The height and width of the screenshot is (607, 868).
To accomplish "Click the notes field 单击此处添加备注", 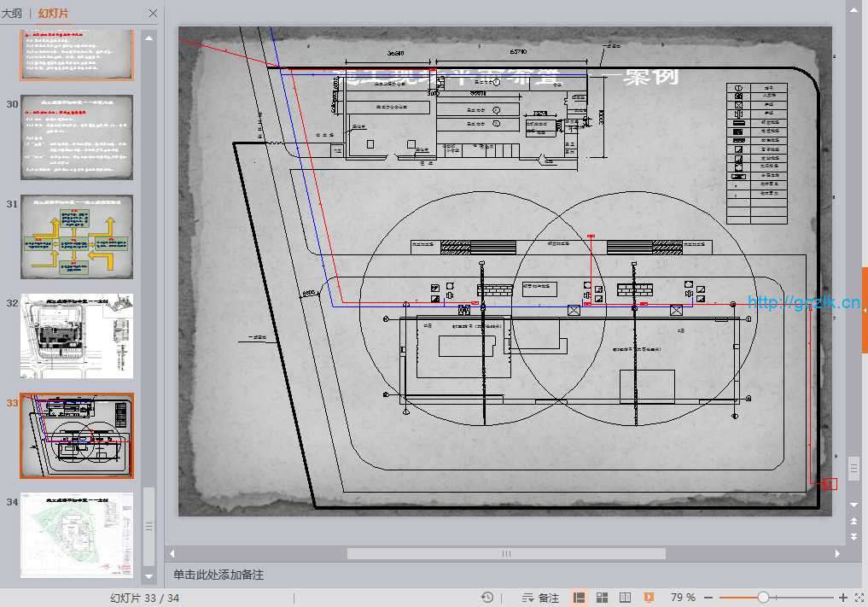I will click(218, 575).
